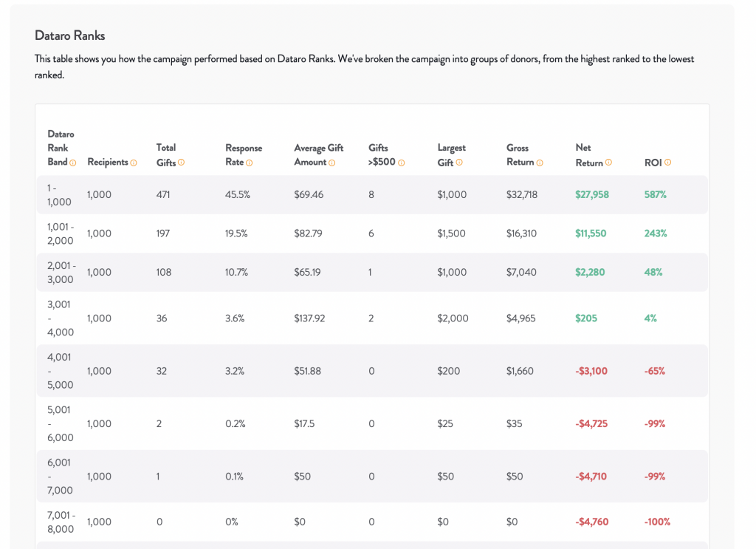
Task: Click the $82.79 average gift amount
Action: [308, 233]
